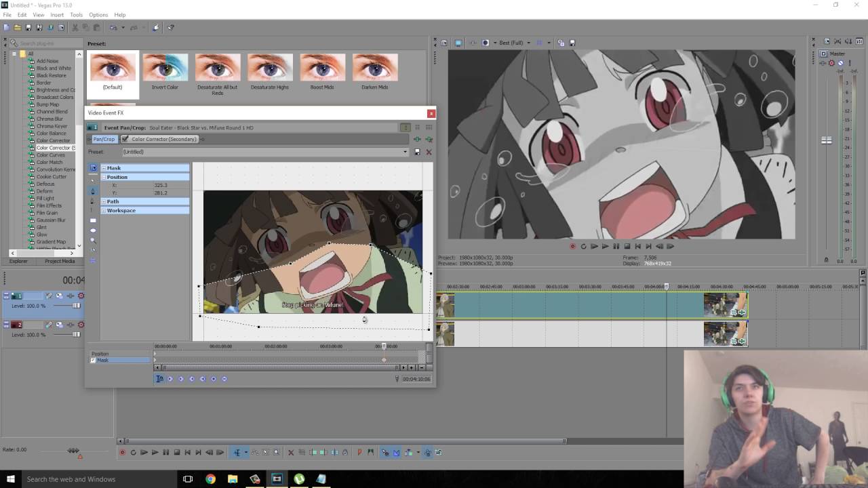Select the rectangle mask creation tool
Image resolution: width=868 pixels, height=488 pixels.
[93, 220]
